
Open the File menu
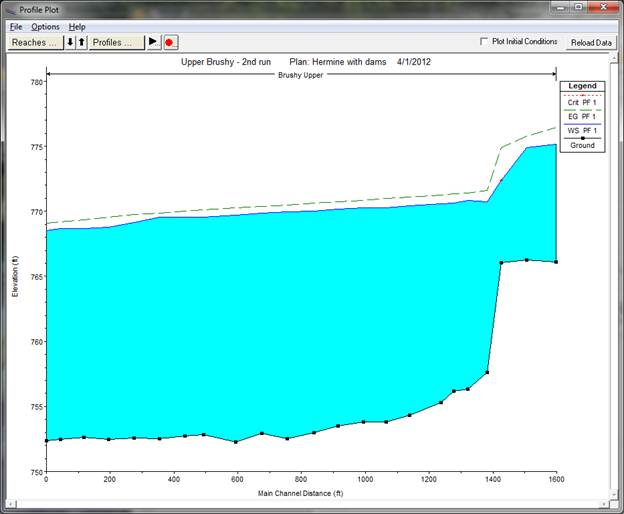tap(16, 27)
